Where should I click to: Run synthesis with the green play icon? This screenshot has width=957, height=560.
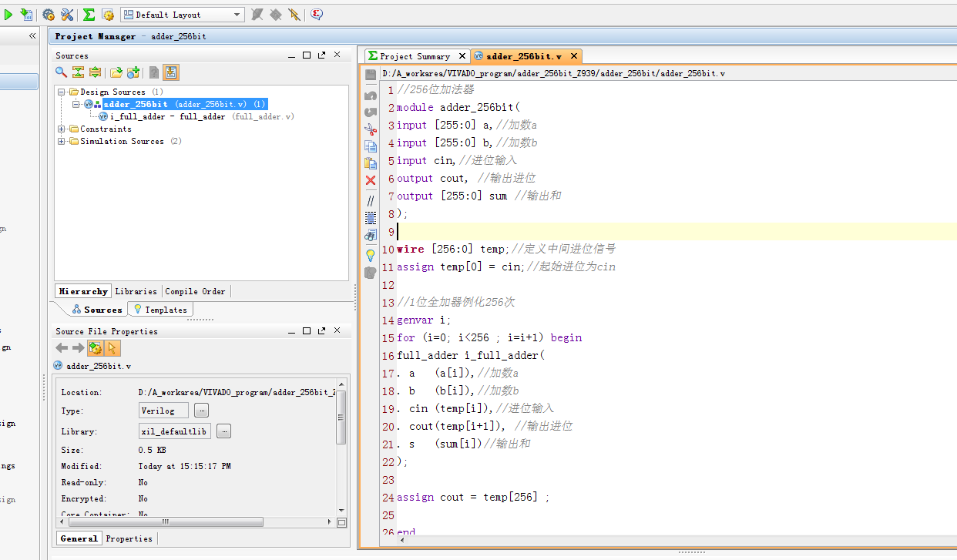pyautogui.click(x=8, y=14)
